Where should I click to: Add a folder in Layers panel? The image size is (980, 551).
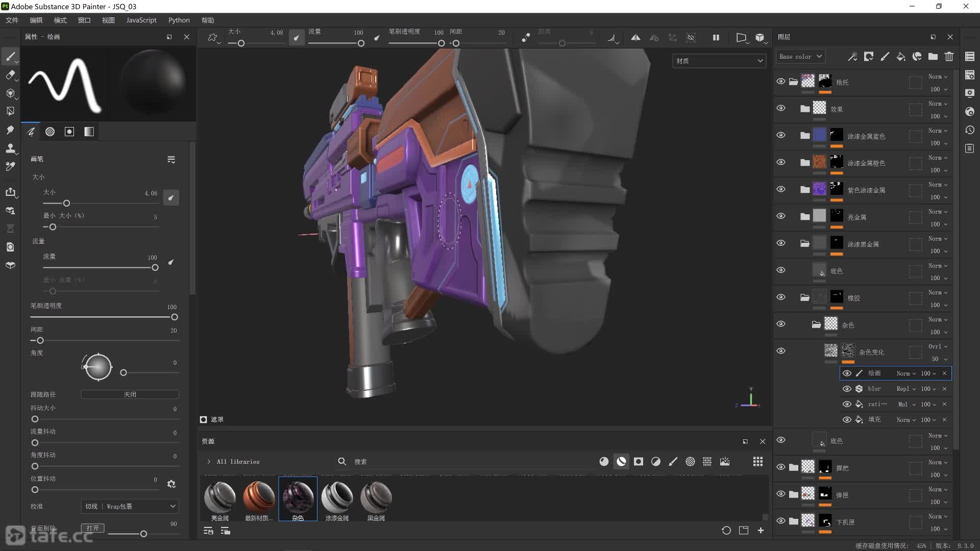[x=933, y=57]
